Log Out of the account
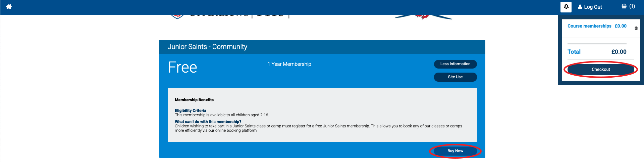The width and height of the screenshot is (644, 162). coord(593,7)
